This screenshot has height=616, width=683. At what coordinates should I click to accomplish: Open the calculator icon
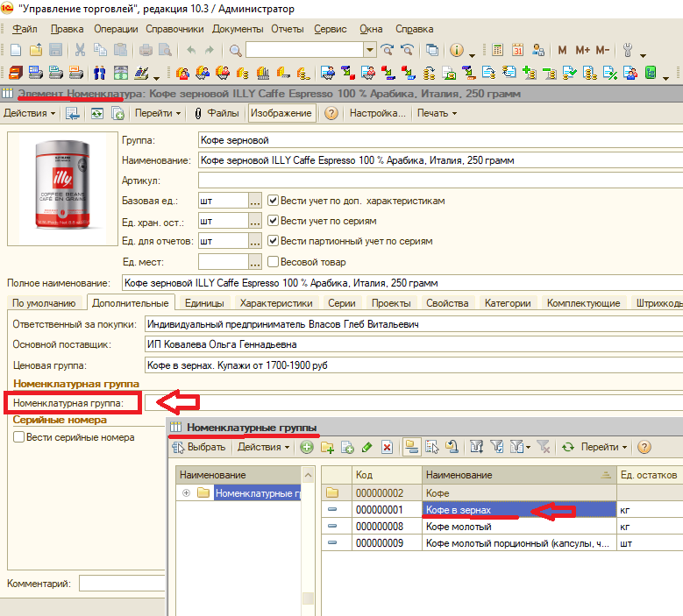tap(497, 50)
